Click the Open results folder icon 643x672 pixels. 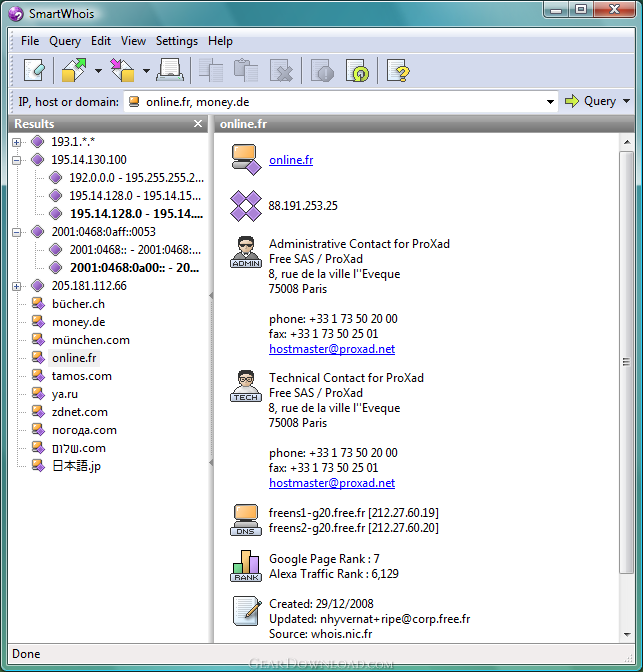point(75,70)
